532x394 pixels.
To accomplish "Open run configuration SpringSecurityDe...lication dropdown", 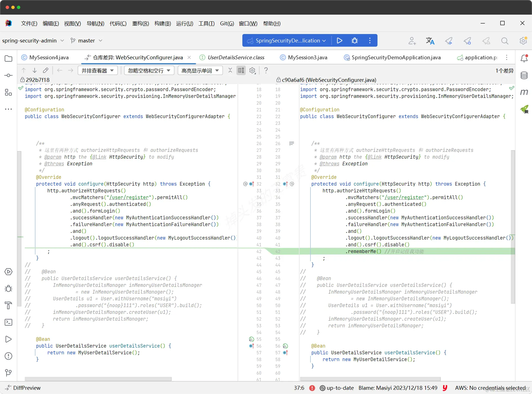I will coord(287,40).
